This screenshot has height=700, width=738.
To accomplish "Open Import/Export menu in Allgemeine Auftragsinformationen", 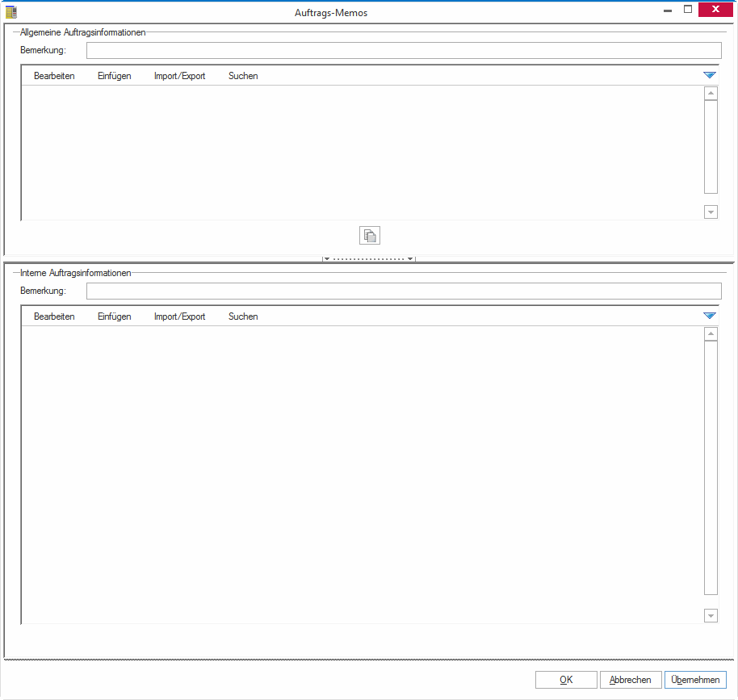I will pos(180,76).
